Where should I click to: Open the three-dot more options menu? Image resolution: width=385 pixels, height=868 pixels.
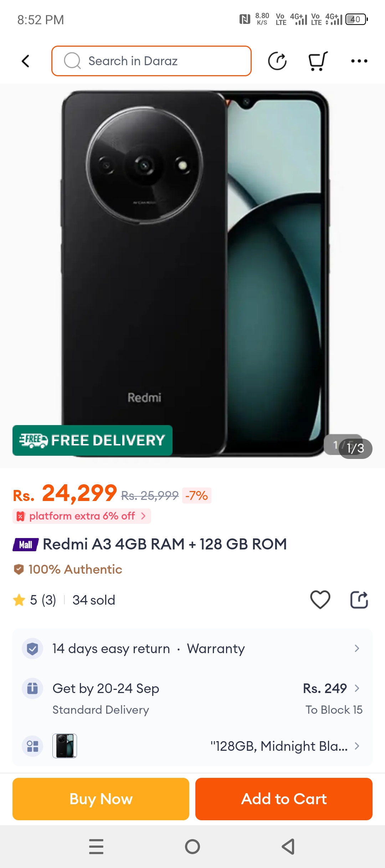point(359,61)
